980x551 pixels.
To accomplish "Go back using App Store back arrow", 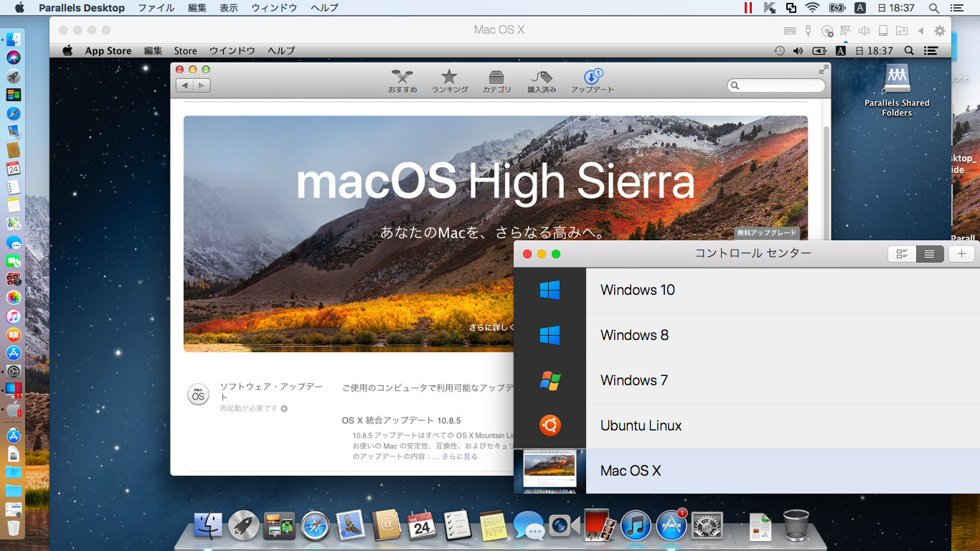I will pyautogui.click(x=184, y=85).
